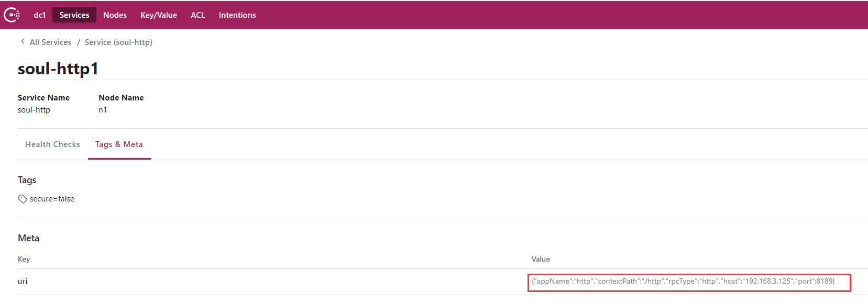
Task: Open the Services navigation item
Action: coord(74,15)
